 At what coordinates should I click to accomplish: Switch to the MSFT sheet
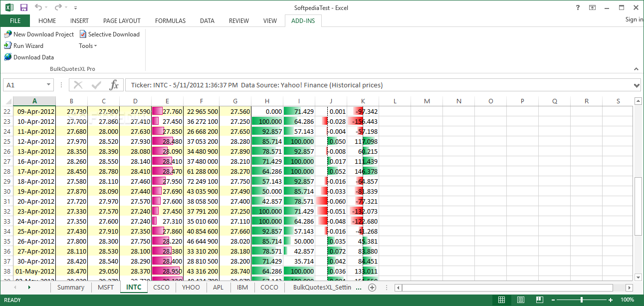[106, 288]
